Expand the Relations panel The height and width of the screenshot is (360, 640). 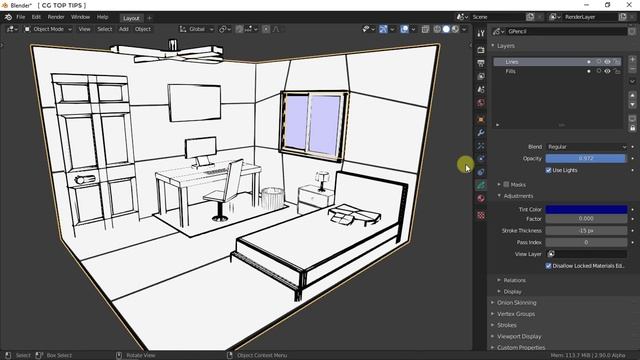coord(499,280)
